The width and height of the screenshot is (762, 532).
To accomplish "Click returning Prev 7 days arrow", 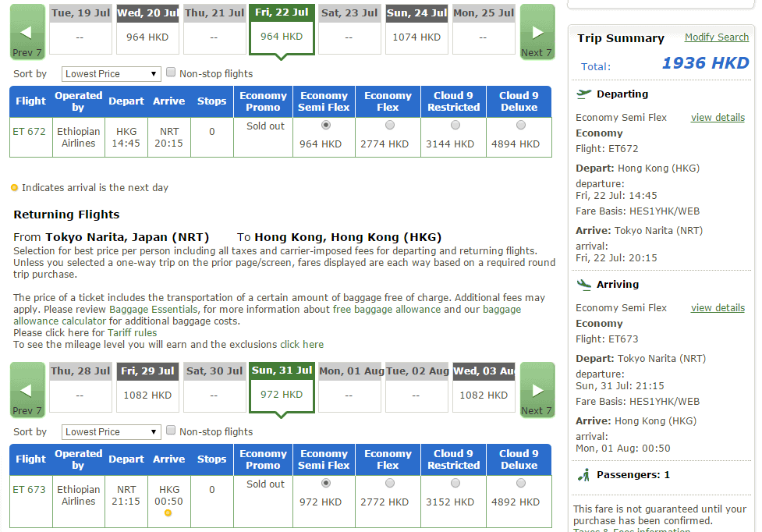I will click(27, 390).
